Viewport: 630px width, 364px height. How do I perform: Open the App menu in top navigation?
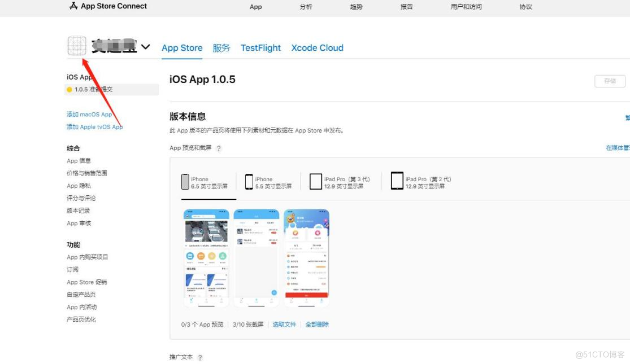pos(255,7)
